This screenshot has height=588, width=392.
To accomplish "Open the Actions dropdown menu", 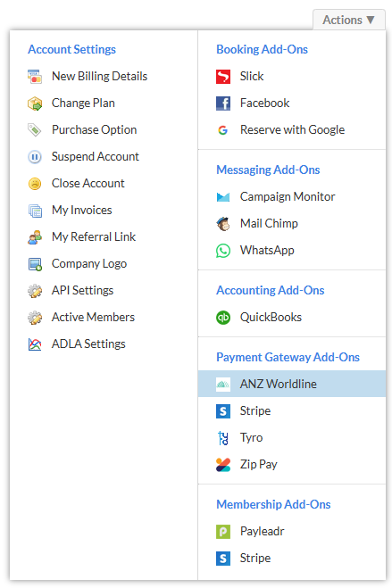I will (349, 20).
